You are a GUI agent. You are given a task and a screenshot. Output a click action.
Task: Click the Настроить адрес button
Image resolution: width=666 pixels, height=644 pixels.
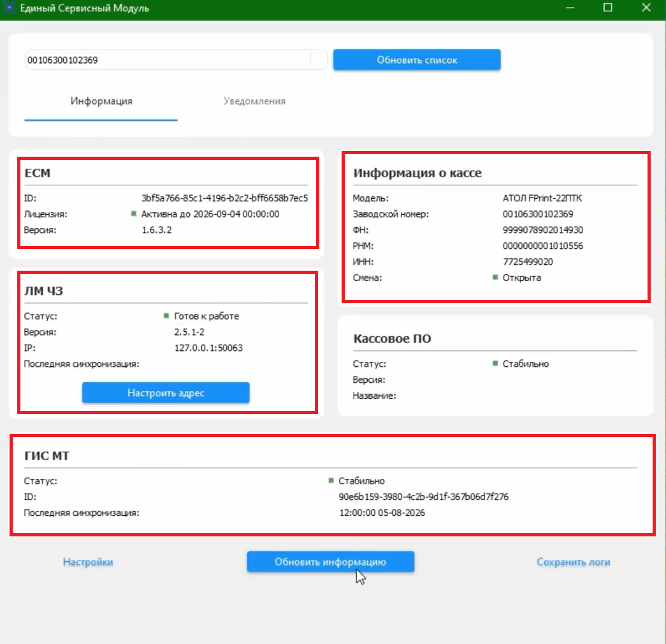[166, 392]
